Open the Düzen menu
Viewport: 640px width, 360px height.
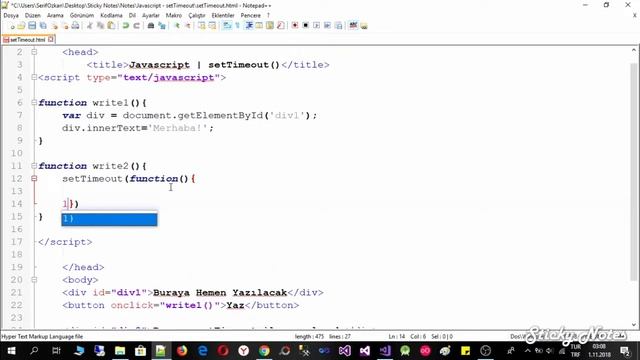(x=33, y=15)
